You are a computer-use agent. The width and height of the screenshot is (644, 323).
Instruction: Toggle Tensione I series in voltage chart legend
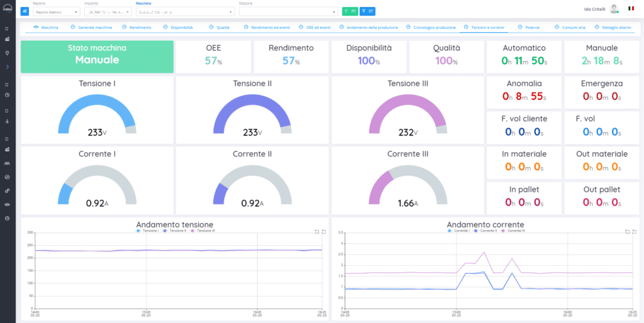point(148,231)
